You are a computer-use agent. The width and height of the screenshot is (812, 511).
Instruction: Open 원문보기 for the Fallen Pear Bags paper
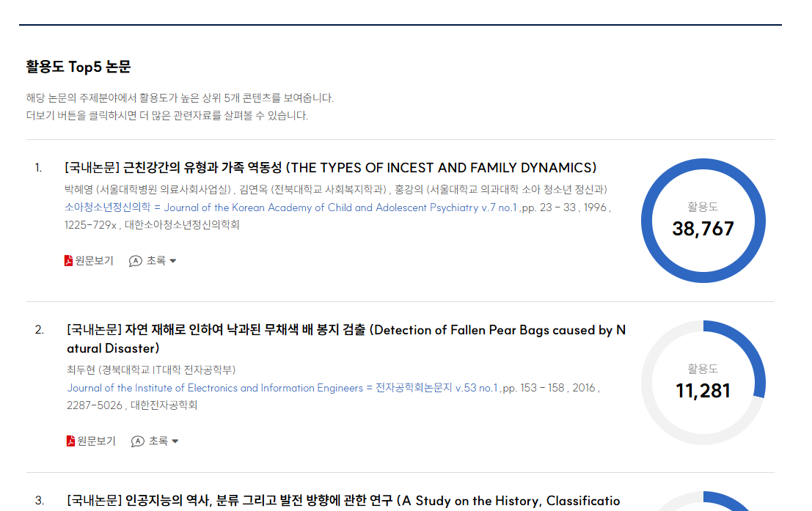coord(96,441)
